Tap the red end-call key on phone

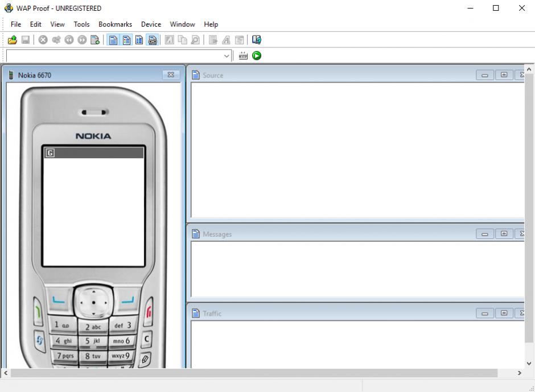[x=149, y=311]
